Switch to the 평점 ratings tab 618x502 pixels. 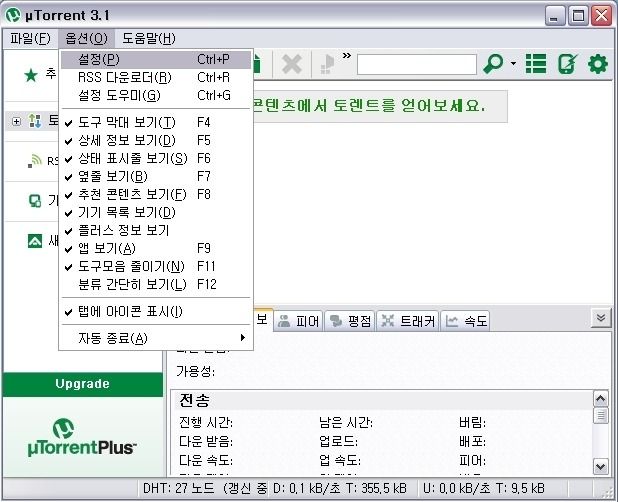pos(350,321)
